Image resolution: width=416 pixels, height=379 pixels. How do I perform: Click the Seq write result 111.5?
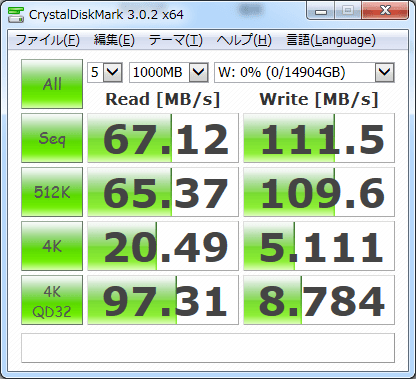(319, 138)
